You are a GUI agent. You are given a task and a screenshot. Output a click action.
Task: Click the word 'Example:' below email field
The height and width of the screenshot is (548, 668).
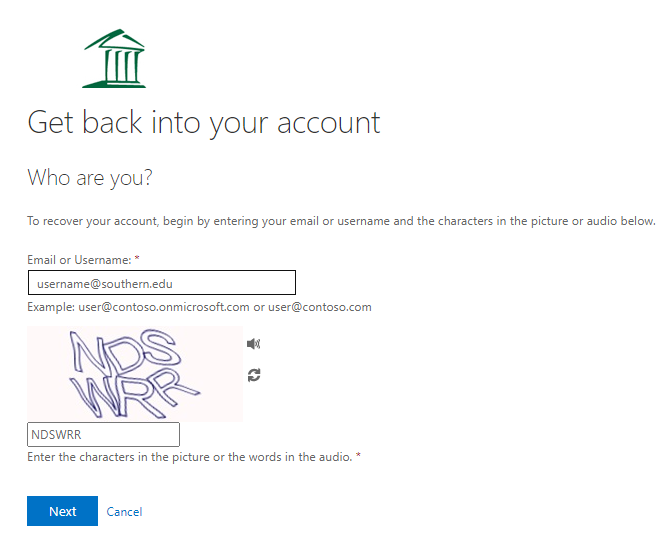pos(51,307)
